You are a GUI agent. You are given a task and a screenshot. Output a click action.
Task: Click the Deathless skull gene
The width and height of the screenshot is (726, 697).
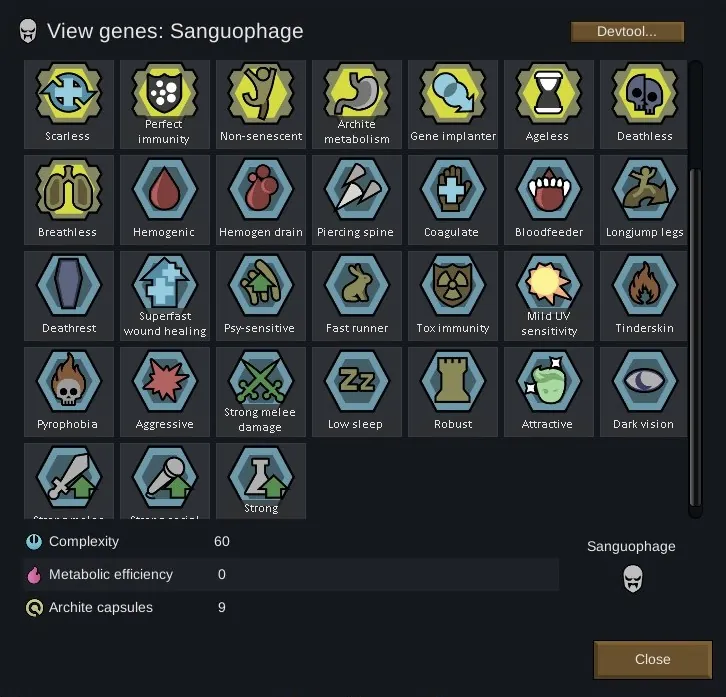(x=644, y=104)
